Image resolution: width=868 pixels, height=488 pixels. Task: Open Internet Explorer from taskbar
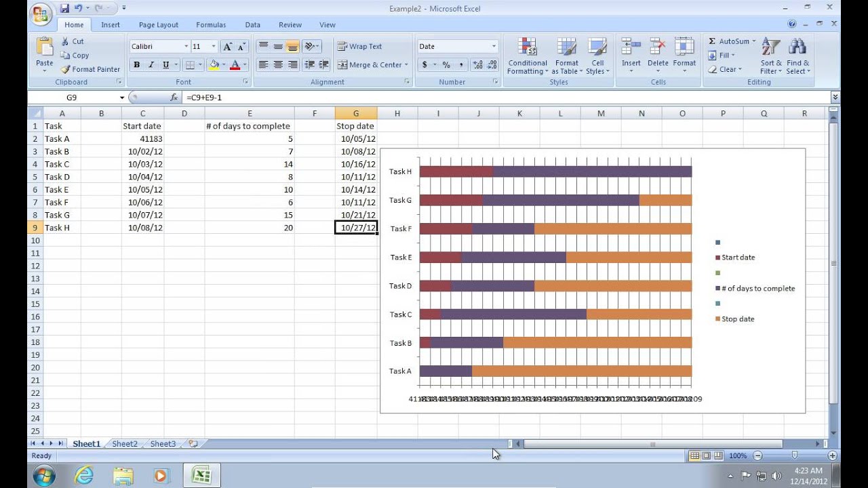(84, 475)
